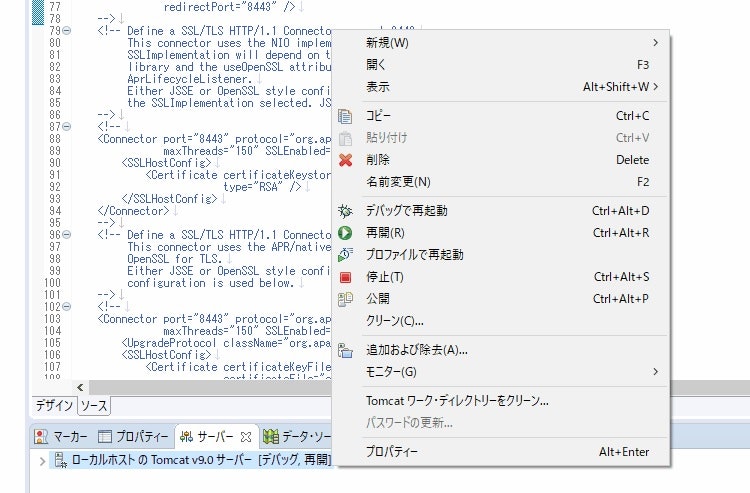Choose 追加および除去(A)... entry
This screenshot has width=750, height=493.
pos(502,350)
